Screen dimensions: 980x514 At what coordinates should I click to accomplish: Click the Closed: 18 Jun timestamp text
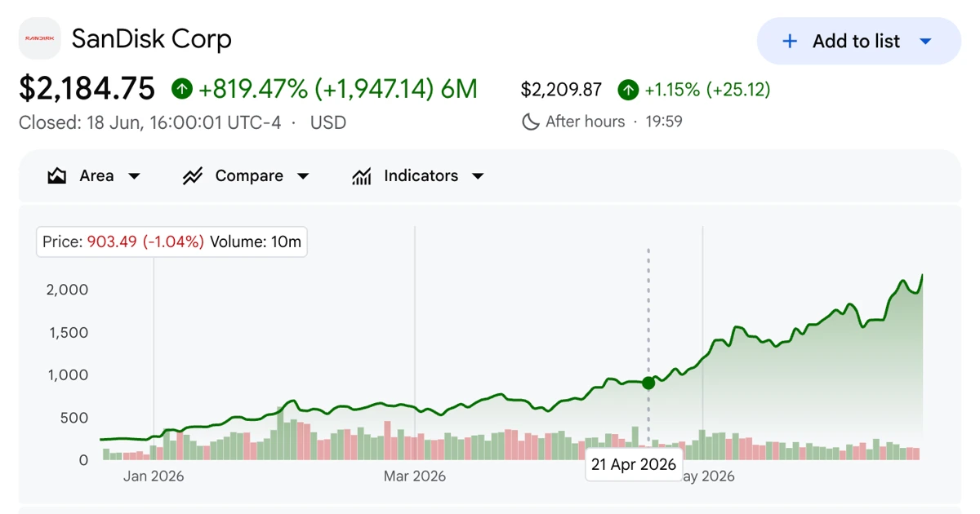pos(149,122)
